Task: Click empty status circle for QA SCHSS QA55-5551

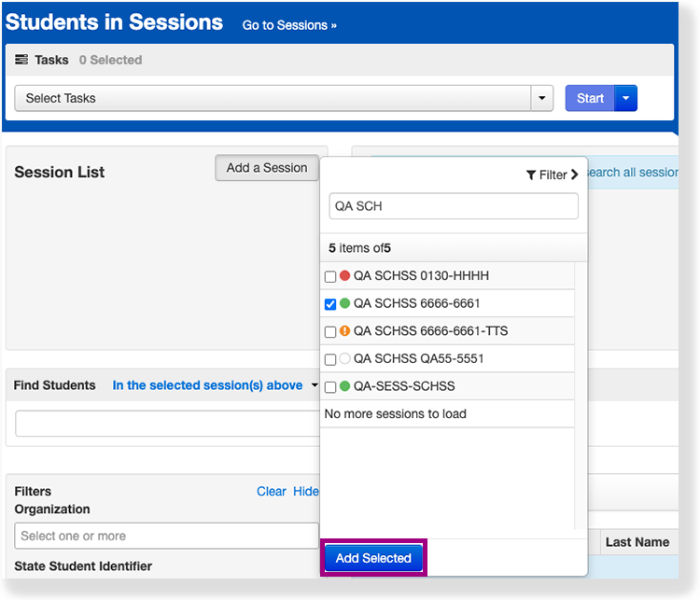Action: click(x=344, y=359)
